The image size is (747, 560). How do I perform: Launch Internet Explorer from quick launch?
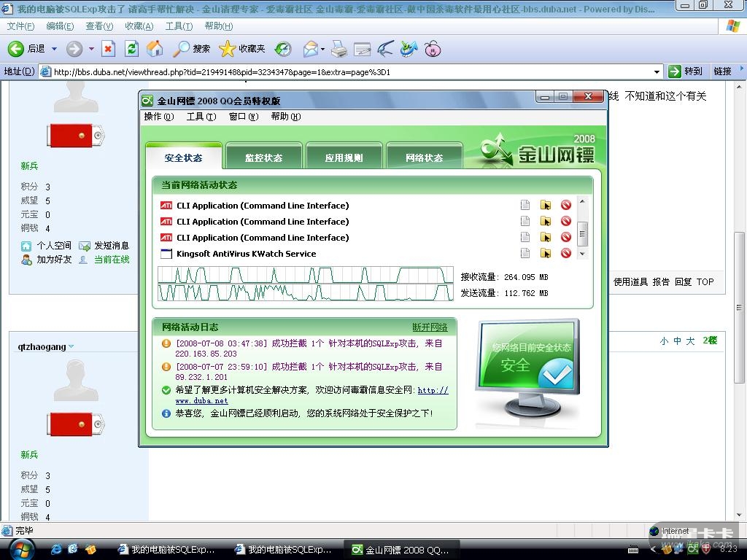pos(56,550)
